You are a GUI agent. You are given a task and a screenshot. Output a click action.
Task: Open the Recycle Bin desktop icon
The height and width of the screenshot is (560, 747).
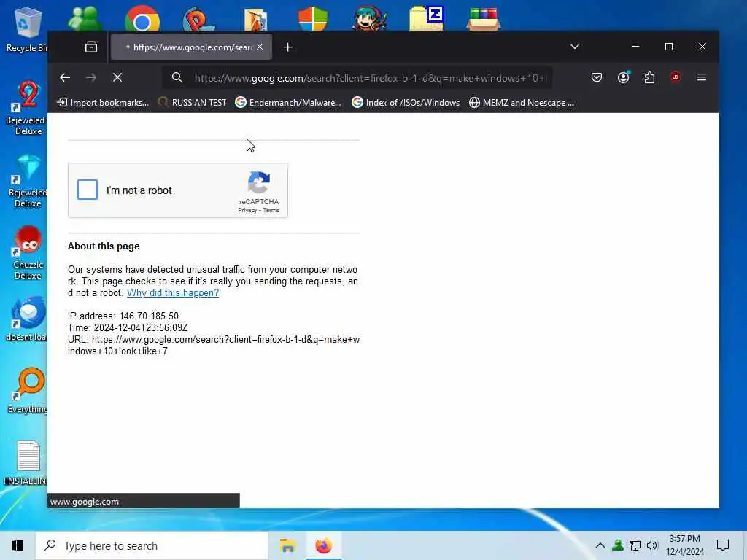28,29
